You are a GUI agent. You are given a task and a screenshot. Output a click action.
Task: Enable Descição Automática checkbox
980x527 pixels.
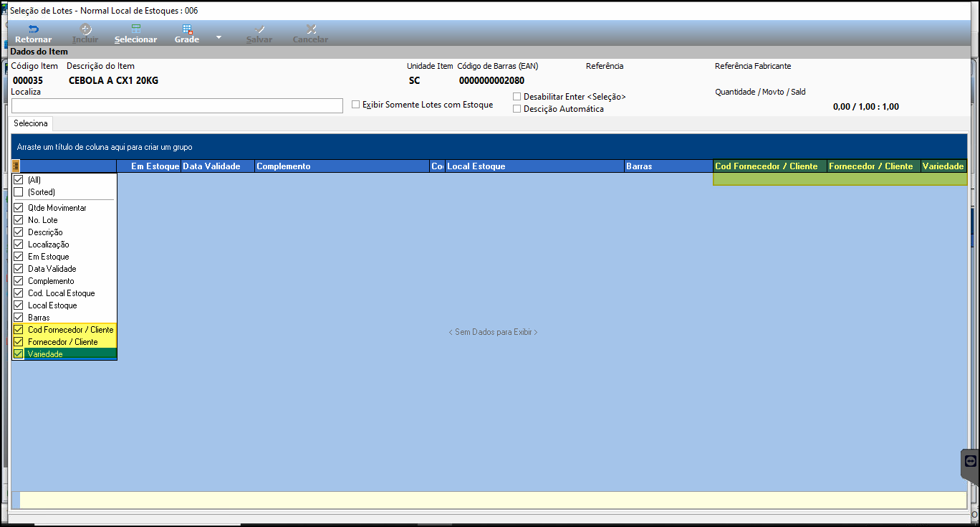[517, 109]
